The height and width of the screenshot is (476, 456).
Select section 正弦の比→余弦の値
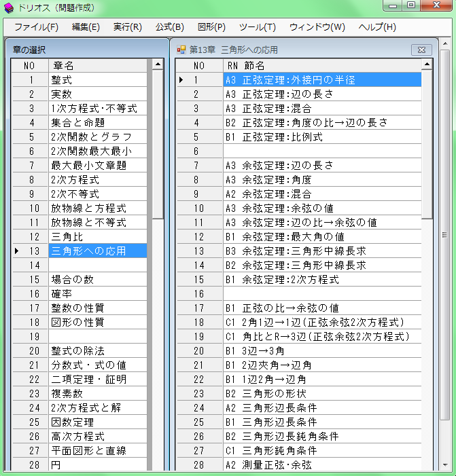[x=322, y=308]
